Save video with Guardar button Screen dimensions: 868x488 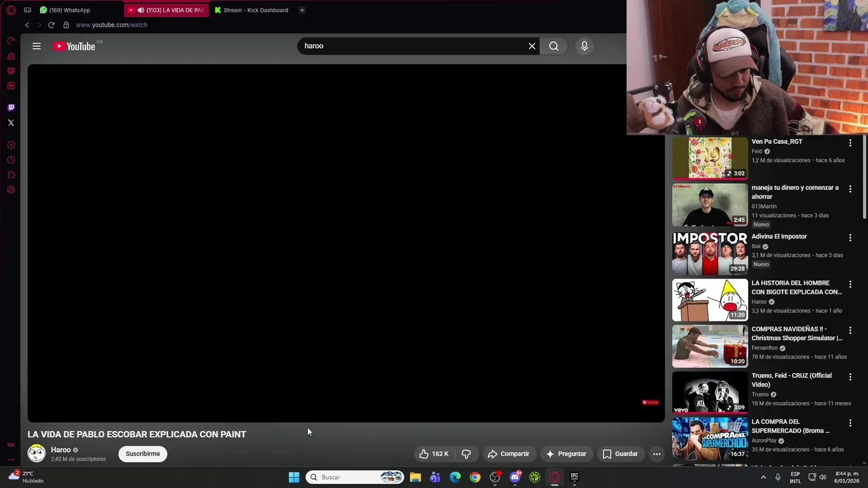point(620,454)
